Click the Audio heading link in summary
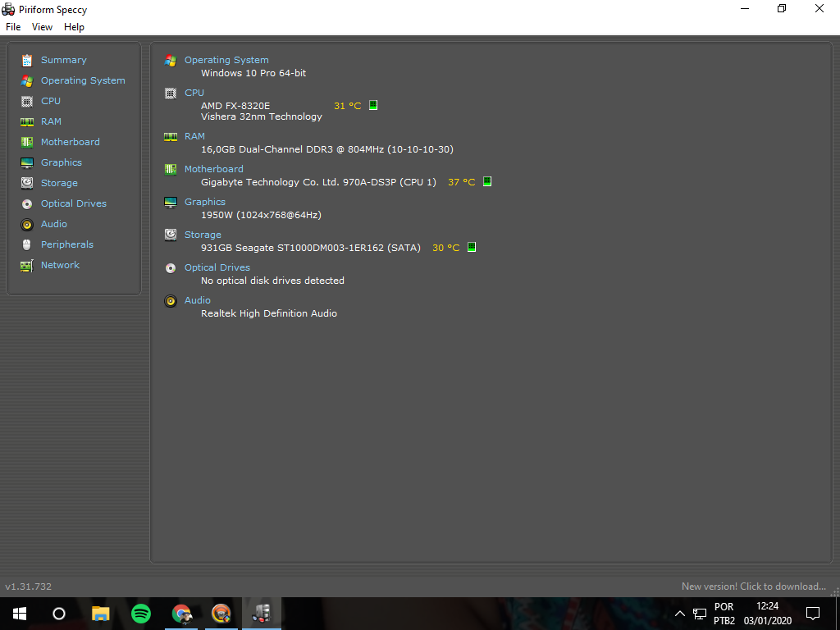Image resolution: width=840 pixels, height=630 pixels. pyautogui.click(x=197, y=300)
